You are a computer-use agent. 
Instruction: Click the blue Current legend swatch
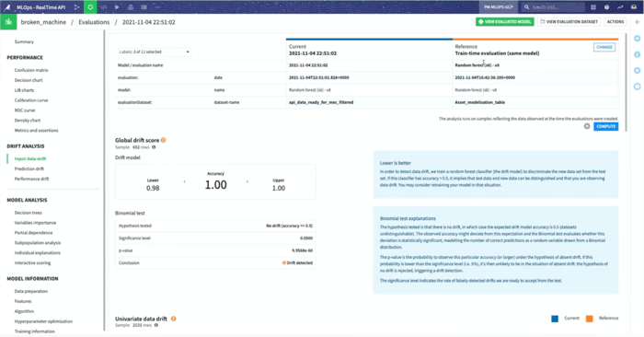click(x=555, y=319)
